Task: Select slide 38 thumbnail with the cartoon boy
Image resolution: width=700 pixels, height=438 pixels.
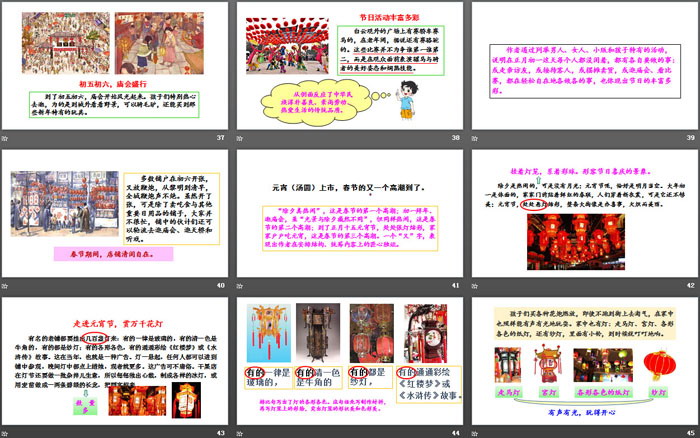Action: point(350,66)
